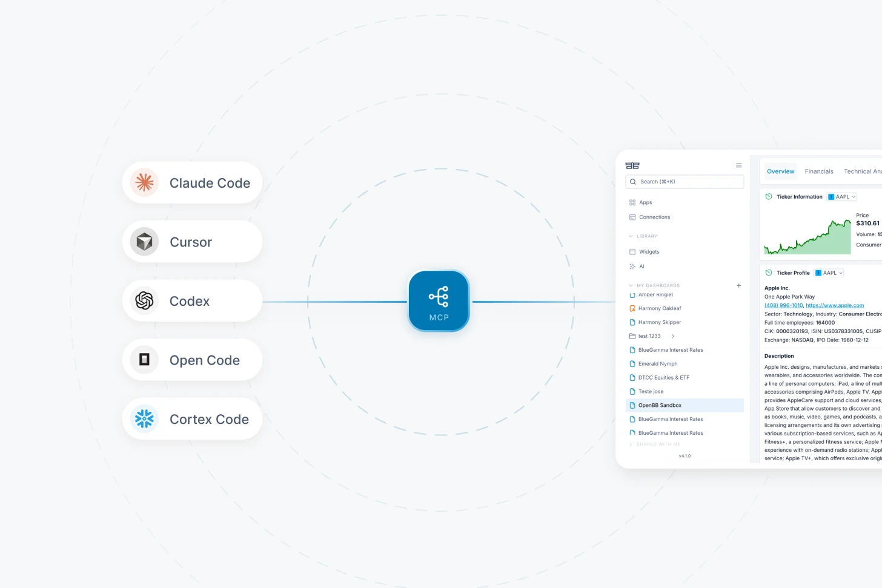
Task: Click the Cortex Code snowflake icon
Action: point(144,418)
